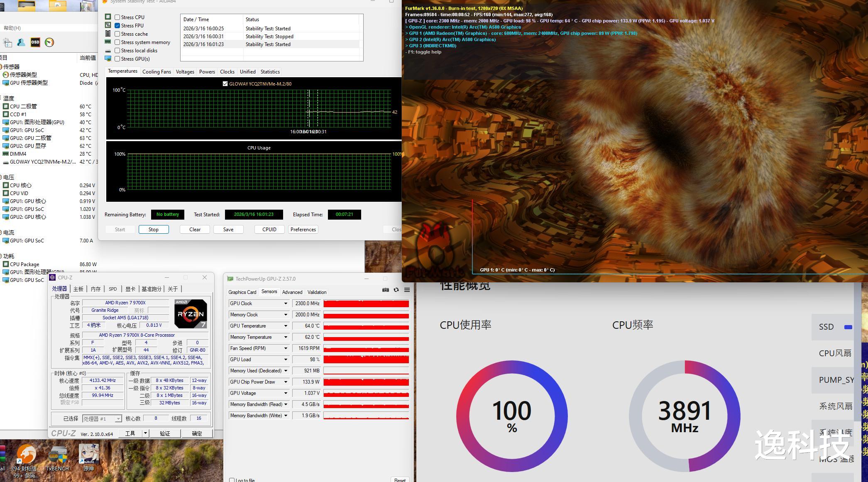Open GPU-Z hamburger menu icon
This screenshot has width=868, height=482.
pyautogui.click(x=407, y=290)
